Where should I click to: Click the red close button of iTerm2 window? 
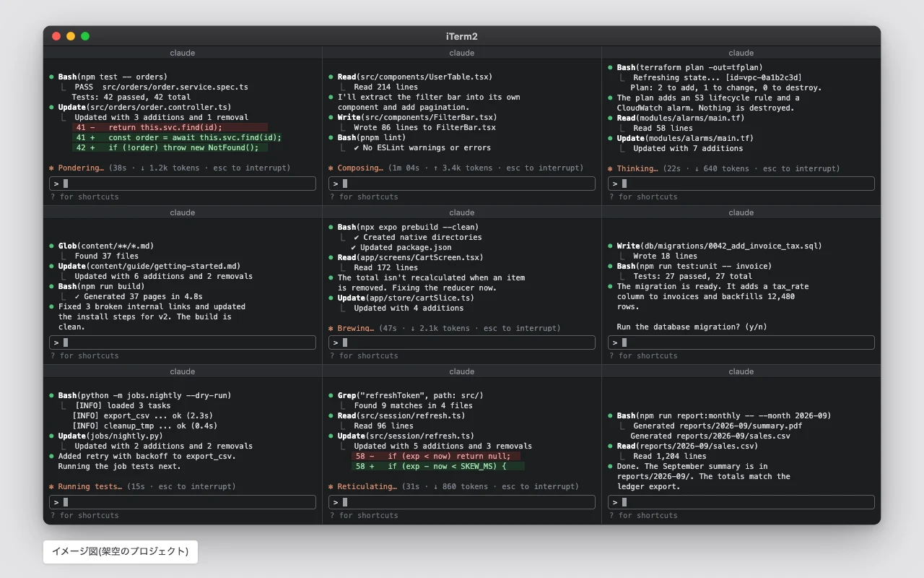(56, 36)
